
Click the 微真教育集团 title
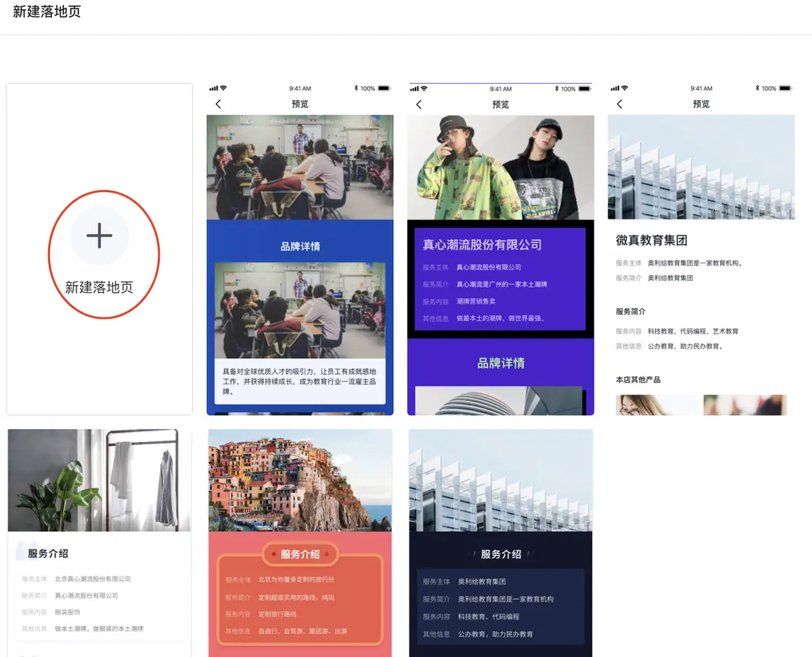tap(652, 240)
